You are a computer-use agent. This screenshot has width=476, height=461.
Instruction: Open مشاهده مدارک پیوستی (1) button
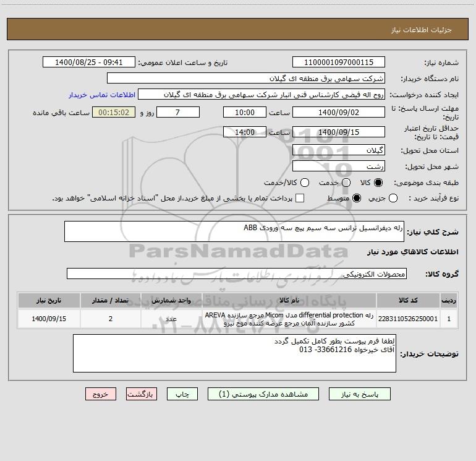click(263, 394)
